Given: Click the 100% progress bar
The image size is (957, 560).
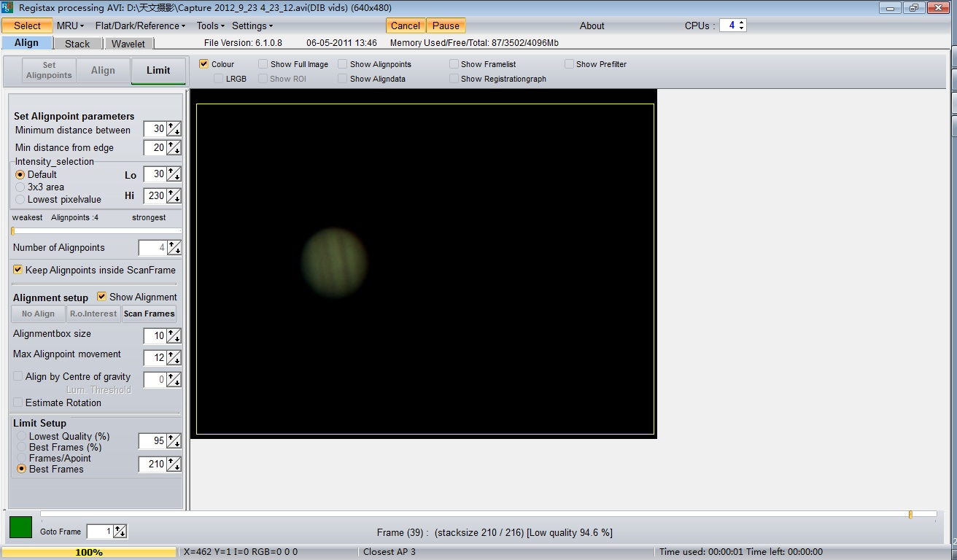Looking at the screenshot, I should tap(88, 552).
